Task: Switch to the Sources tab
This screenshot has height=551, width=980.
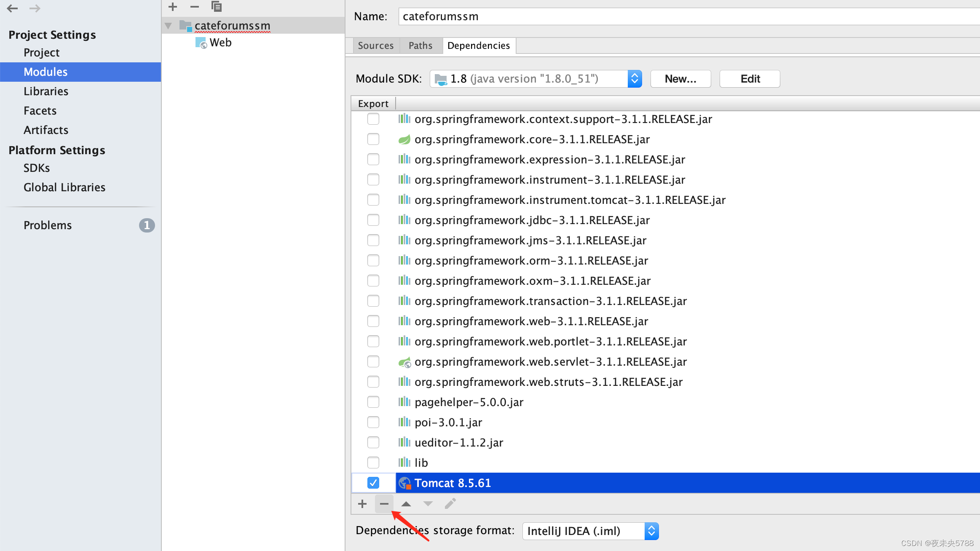Action: [375, 45]
